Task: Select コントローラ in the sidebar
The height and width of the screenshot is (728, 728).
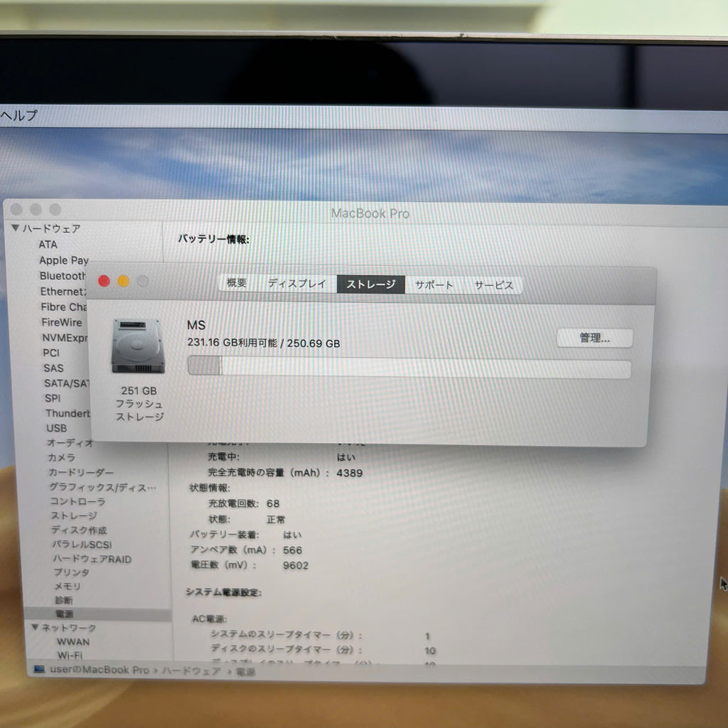Action: tap(77, 501)
